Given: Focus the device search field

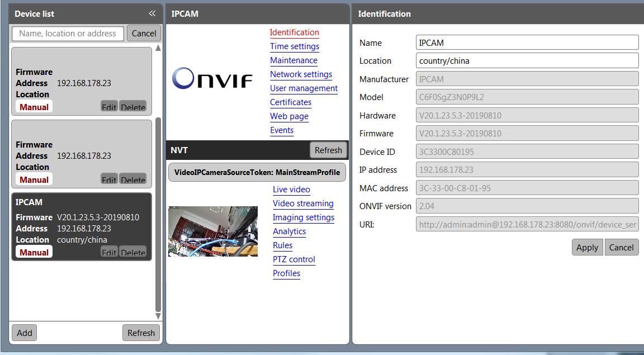Looking at the screenshot, I should [68, 34].
